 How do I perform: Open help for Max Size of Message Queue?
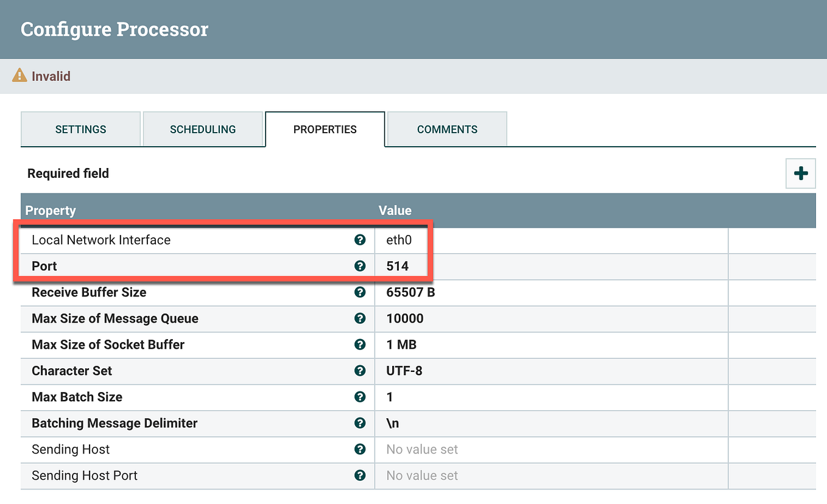point(360,318)
